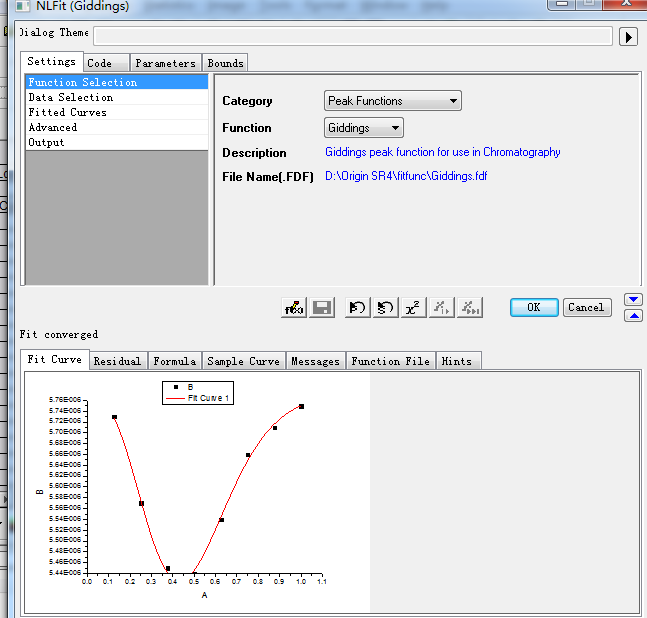Click the fit until converged icon
Image resolution: width=647 pixels, height=618 pixels.
pos(470,307)
